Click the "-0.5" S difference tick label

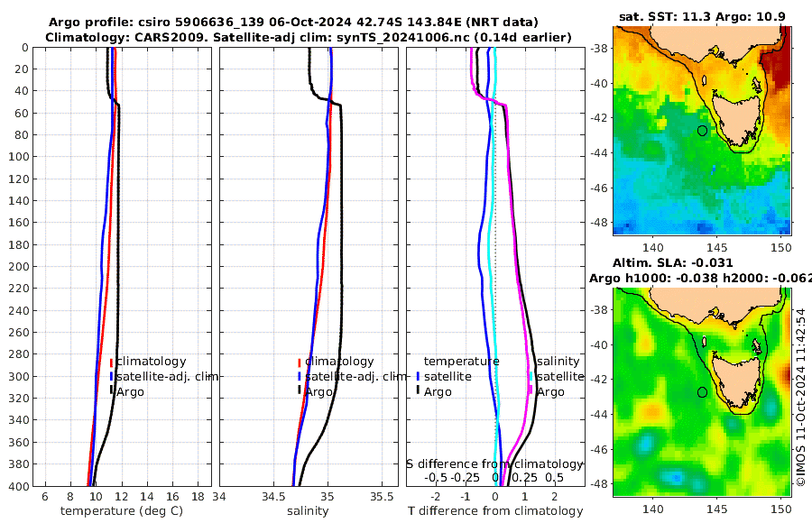(x=436, y=477)
